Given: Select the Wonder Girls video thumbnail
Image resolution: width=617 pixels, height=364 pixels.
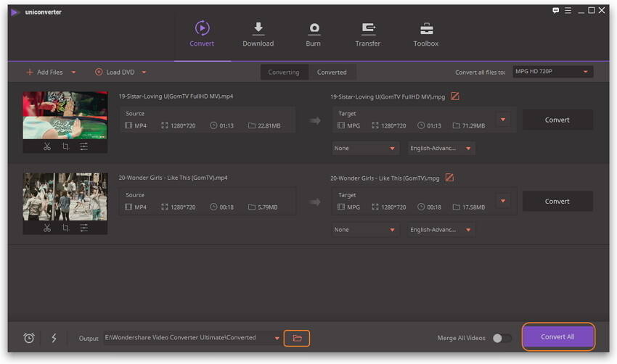Looking at the screenshot, I should tap(65, 197).
